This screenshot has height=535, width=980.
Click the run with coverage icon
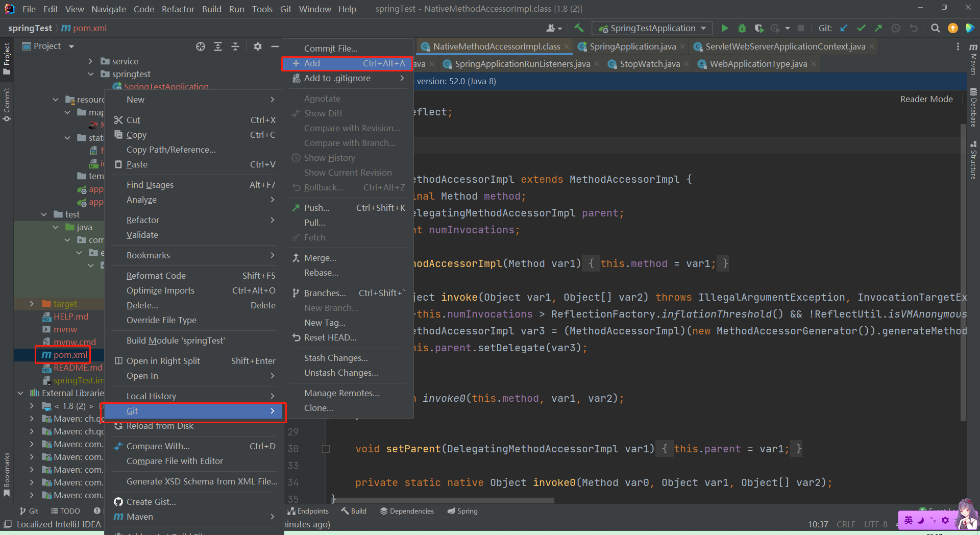point(759,28)
